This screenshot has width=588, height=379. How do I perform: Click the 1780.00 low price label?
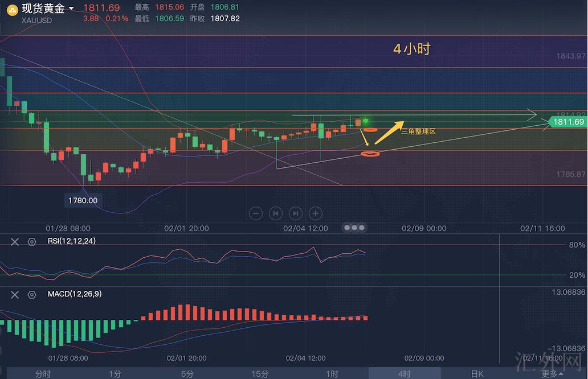tap(83, 200)
